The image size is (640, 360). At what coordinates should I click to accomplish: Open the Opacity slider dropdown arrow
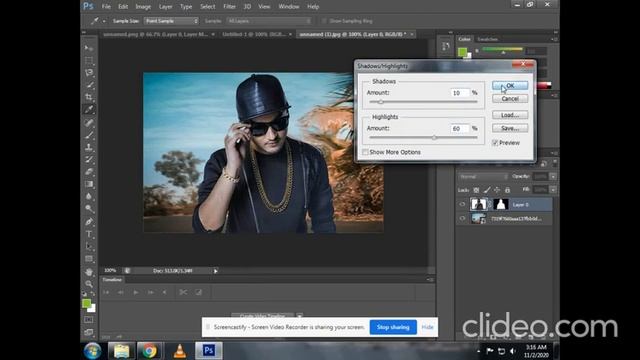point(553,176)
